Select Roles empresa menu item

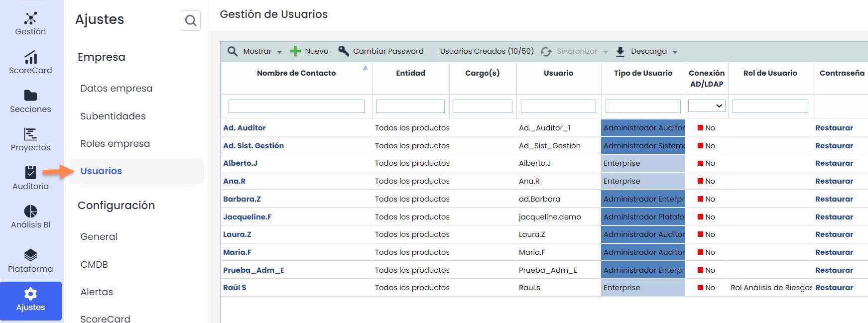point(115,143)
